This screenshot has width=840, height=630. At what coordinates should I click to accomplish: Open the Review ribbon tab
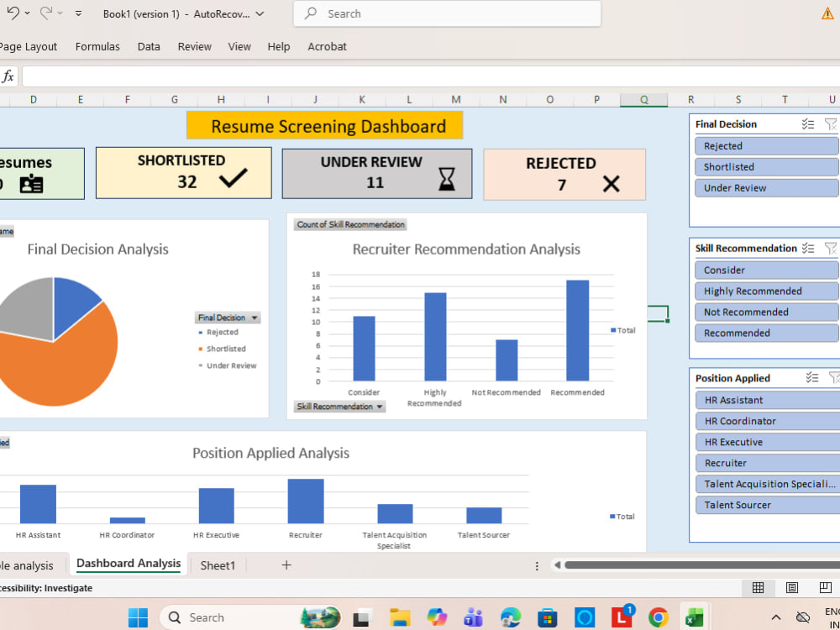click(195, 46)
